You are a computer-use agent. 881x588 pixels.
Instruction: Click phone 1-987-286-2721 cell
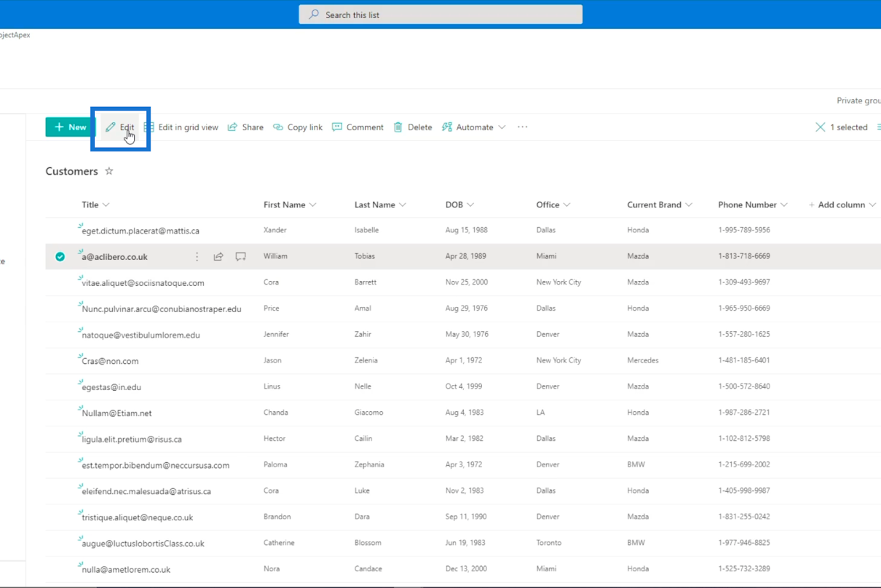click(744, 413)
